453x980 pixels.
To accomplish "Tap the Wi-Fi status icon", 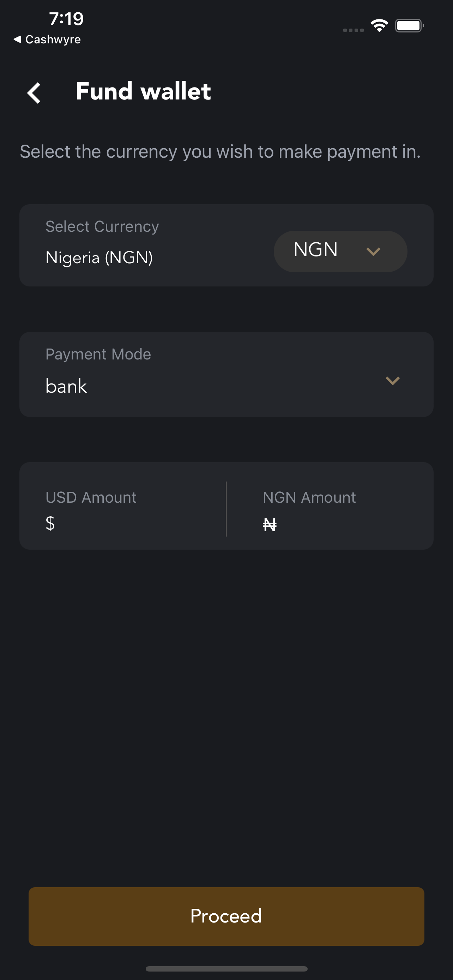I will 379,25.
